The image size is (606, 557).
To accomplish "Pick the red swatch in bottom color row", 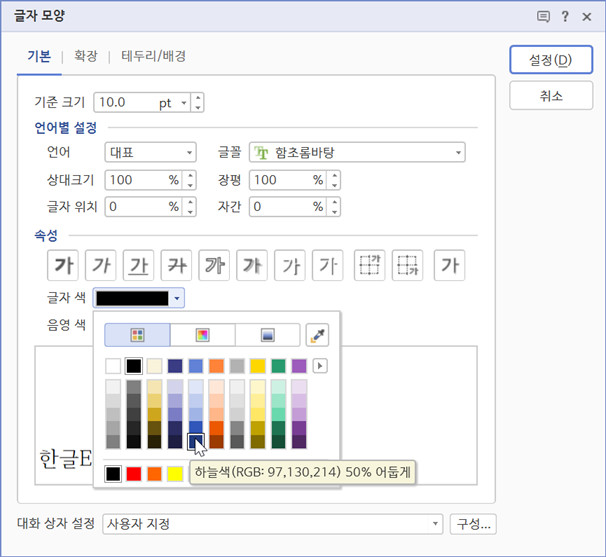I will point(134,472).
